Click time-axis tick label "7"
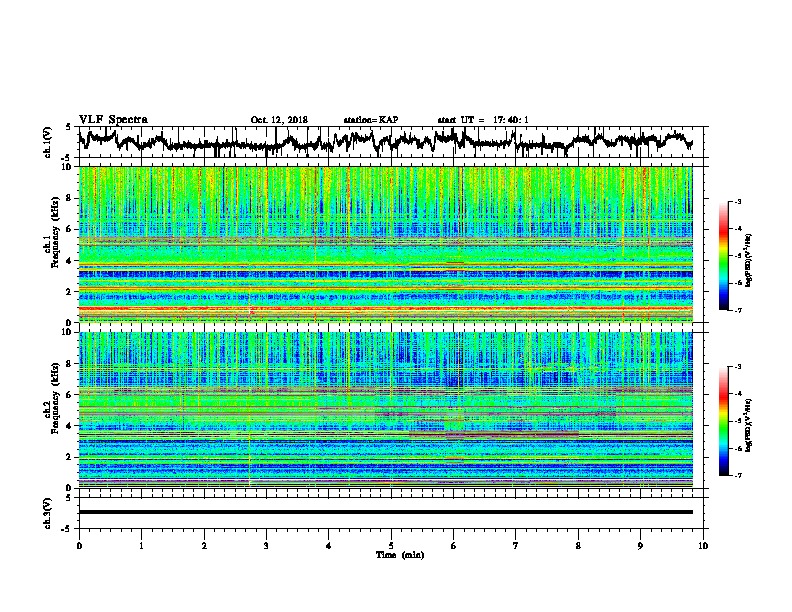This screenshot has height=612, width=792. (x=516, y=546)
